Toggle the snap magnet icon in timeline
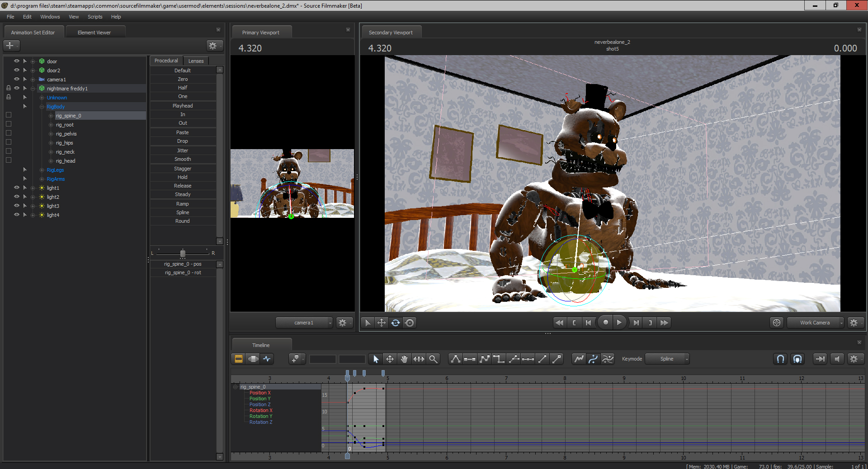Viewport: 868px width, 469px height. tap(780, 359)
